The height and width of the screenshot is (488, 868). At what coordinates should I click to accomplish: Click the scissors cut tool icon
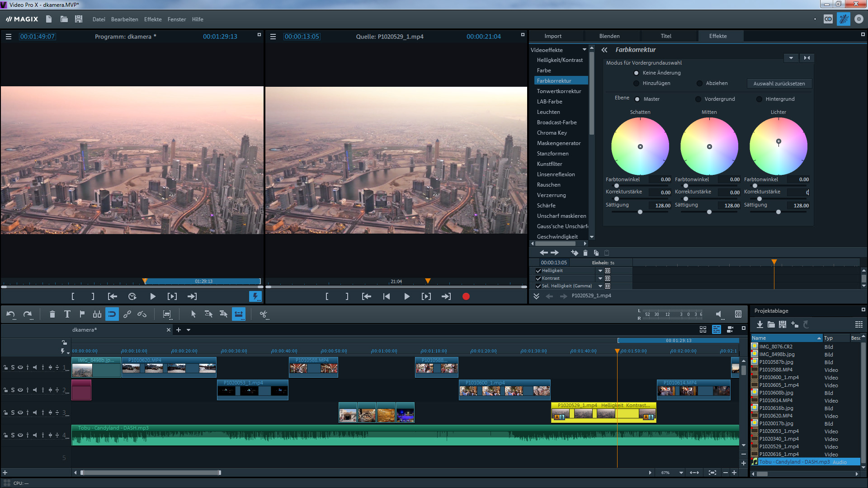[x=264, y=314]
